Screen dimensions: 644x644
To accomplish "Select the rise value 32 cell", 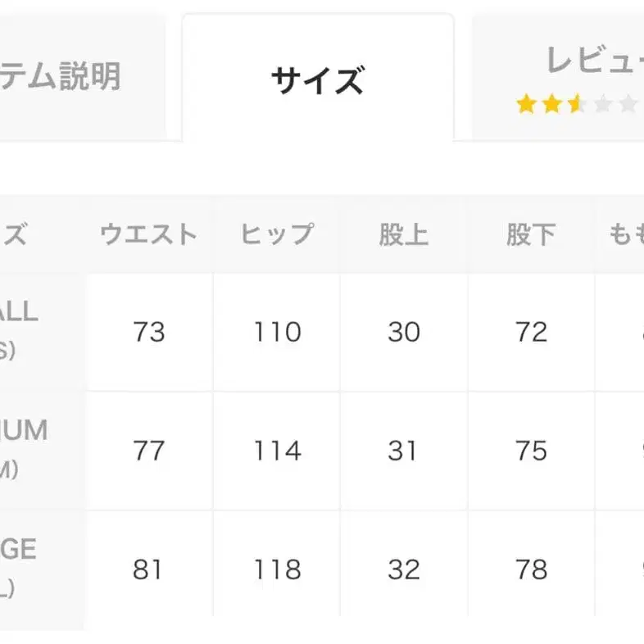I will pyautogui.click(x=404, y=569).
